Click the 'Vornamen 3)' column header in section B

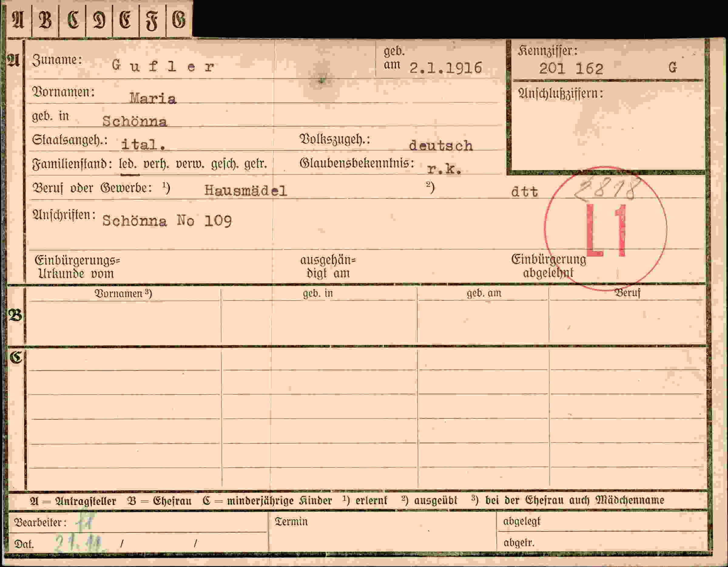pyautogui.click(x=123, y=294)
